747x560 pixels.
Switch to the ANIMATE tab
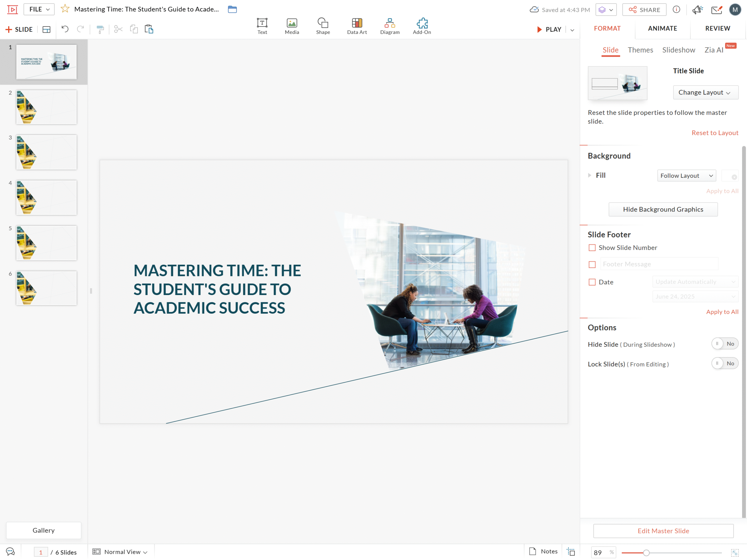[x=662, y=28]
